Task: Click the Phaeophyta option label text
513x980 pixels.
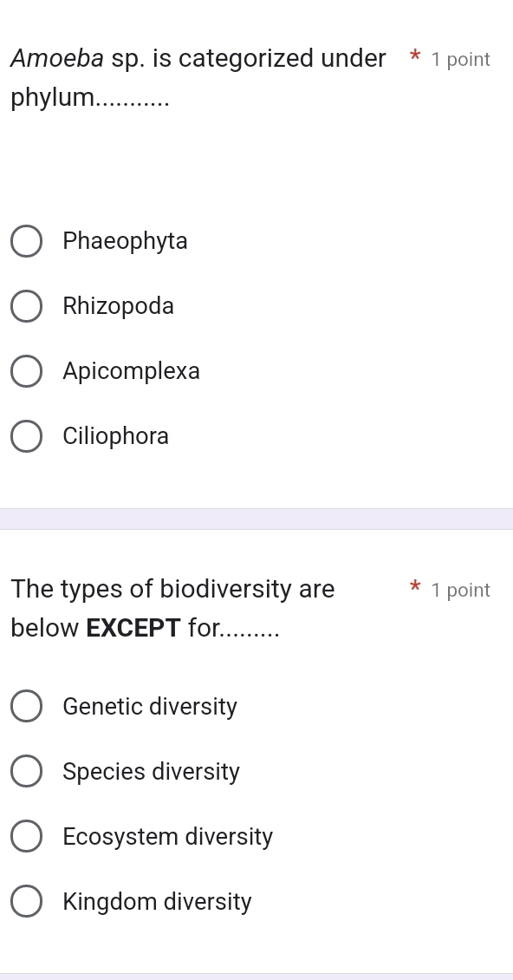Action: point(125,241)
